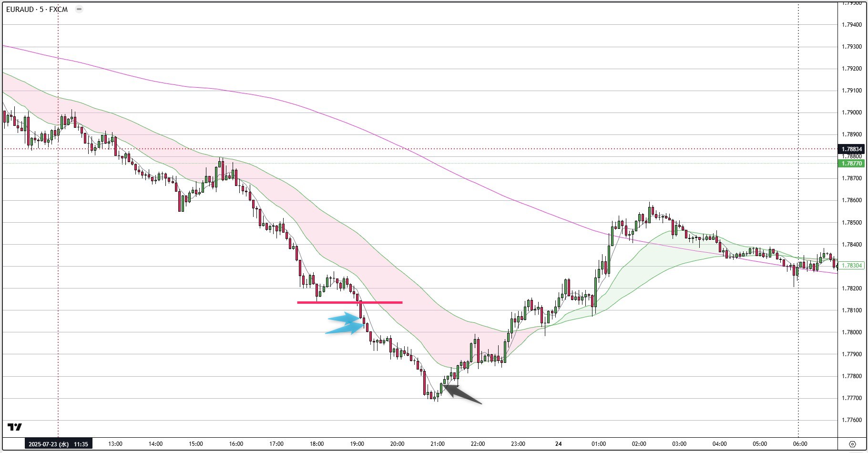868x453 pixels.
Task: Click the 1.79400 price axis label
Action: point(852,24)
